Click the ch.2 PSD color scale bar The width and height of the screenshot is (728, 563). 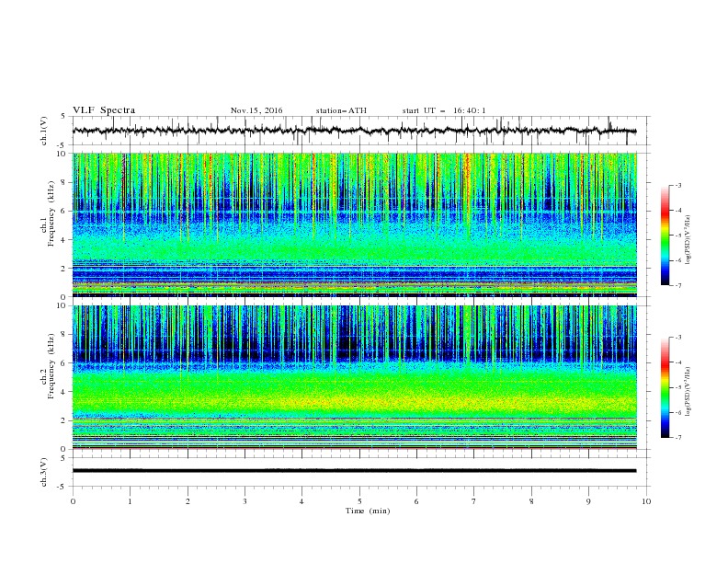665,387
